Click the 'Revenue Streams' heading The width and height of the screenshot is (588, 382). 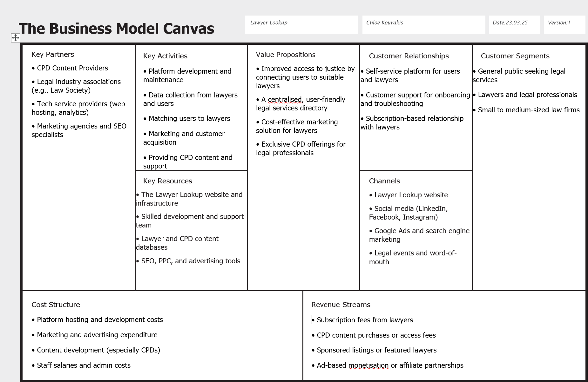341,305
